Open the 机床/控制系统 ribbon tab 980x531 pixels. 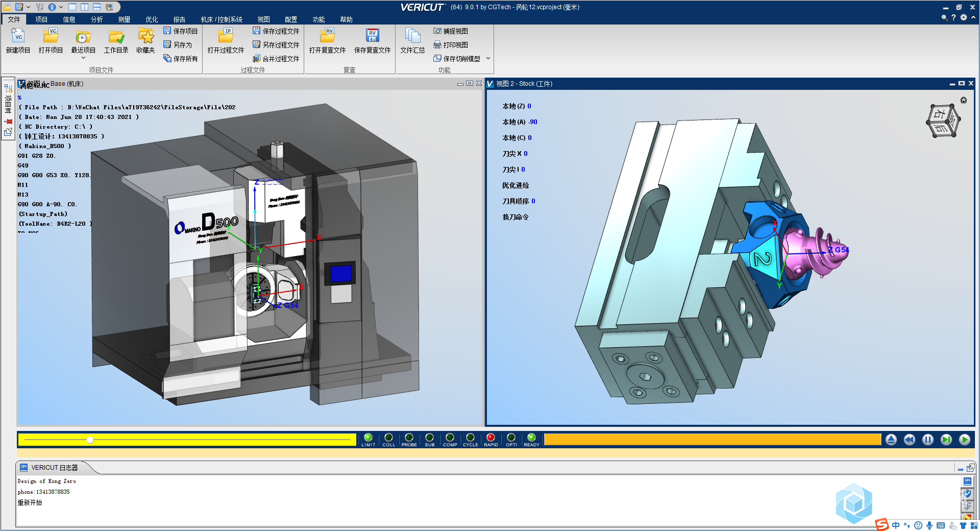pyautogui.click(x=222, y=19)
